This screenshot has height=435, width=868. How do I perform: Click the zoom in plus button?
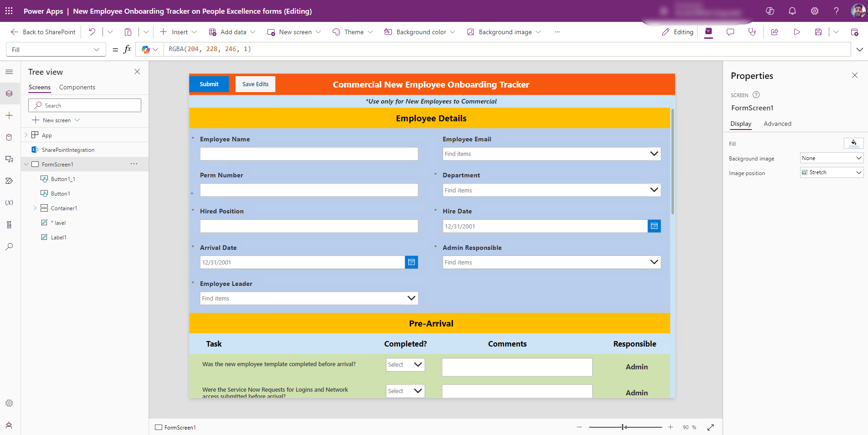coord(671,427)
